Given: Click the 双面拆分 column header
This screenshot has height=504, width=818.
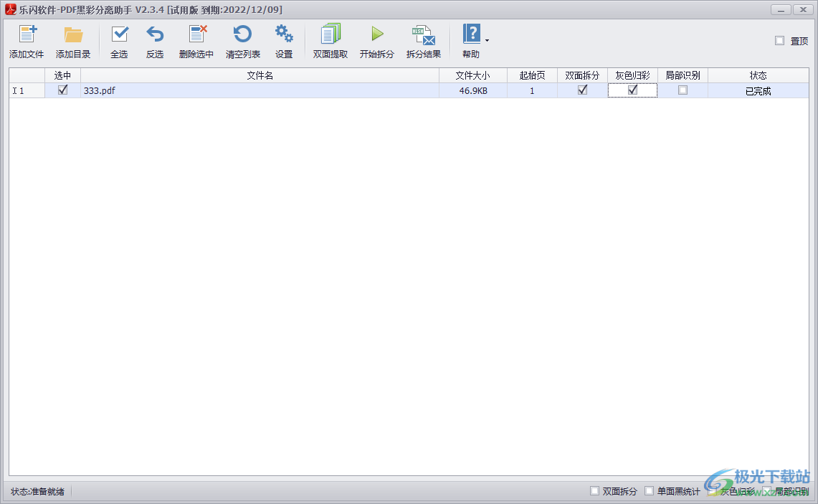Looking at the screenshot, I should pyautogui.click(x=582, y=76).
